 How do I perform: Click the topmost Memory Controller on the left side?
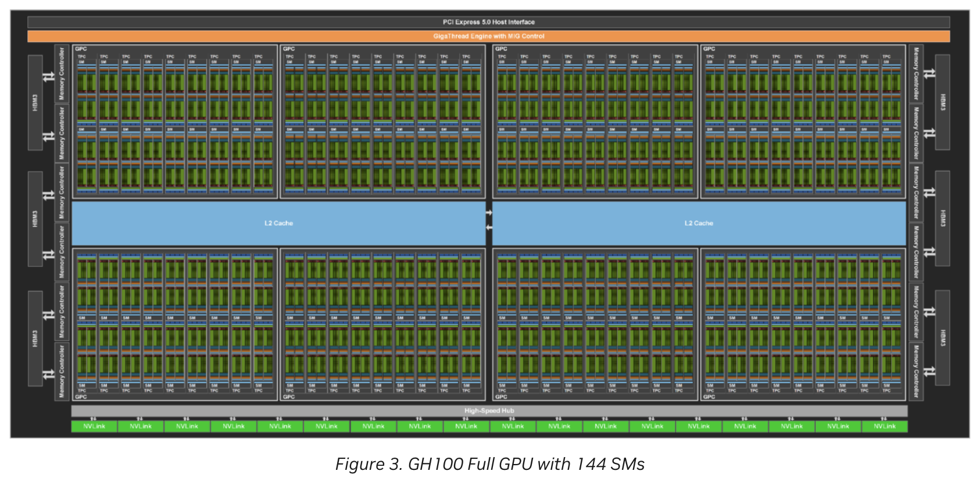pyautogui.click(x=62, y=74)
